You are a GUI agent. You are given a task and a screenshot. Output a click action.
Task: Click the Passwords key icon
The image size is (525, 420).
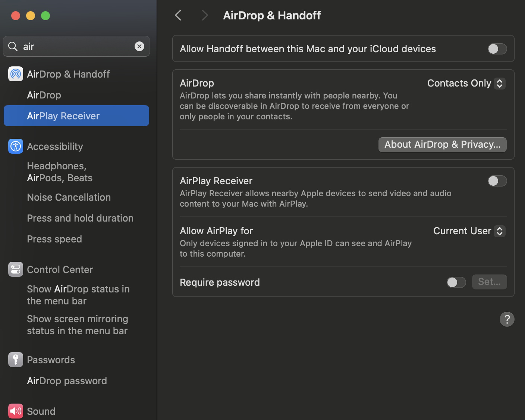16,360
